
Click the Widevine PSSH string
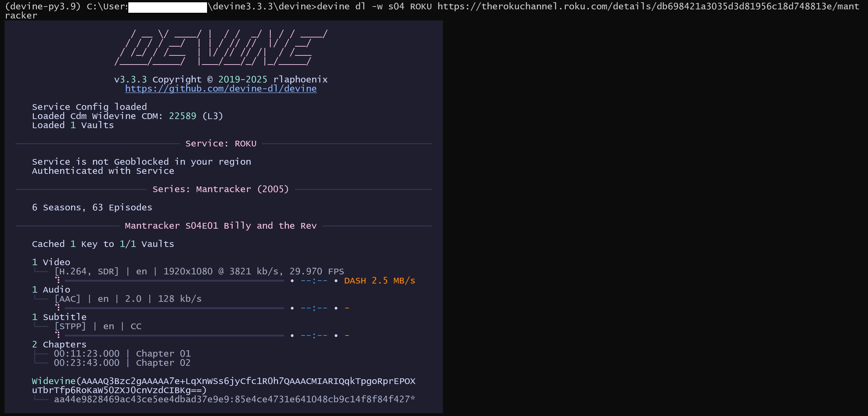coord(224,386)
